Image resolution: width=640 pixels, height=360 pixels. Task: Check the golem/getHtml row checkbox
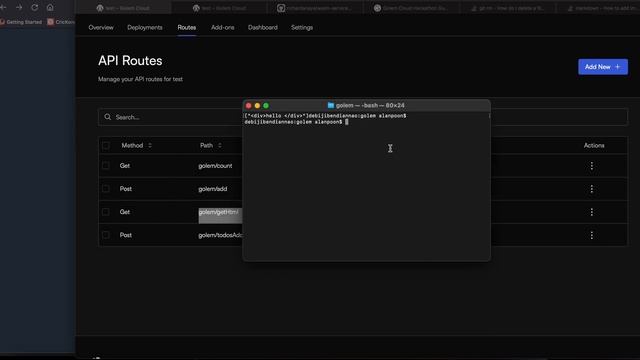(x=106, y=212)
